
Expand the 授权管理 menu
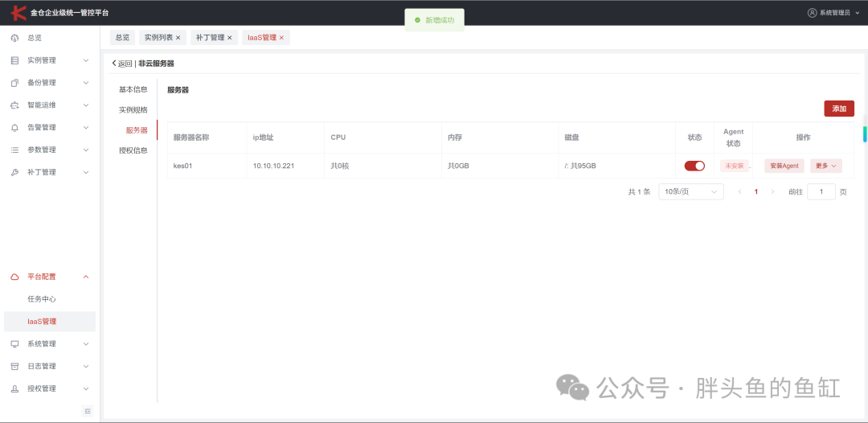(x=86, y=388)
